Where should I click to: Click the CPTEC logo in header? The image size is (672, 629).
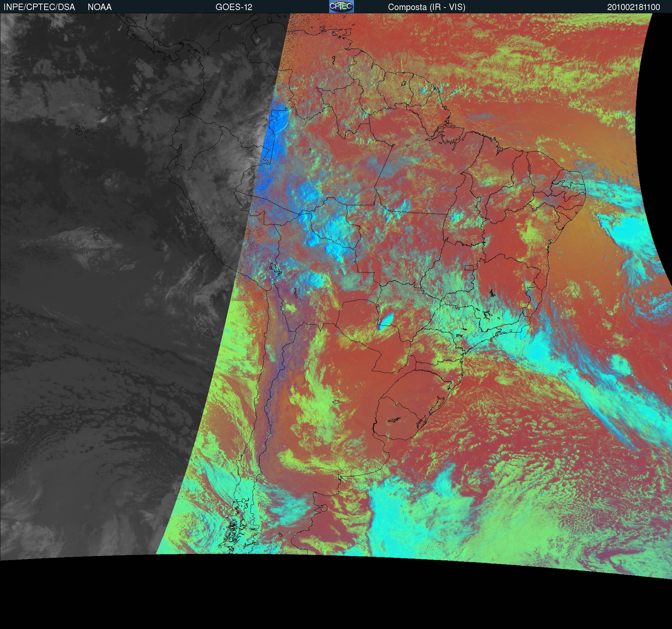341,6
